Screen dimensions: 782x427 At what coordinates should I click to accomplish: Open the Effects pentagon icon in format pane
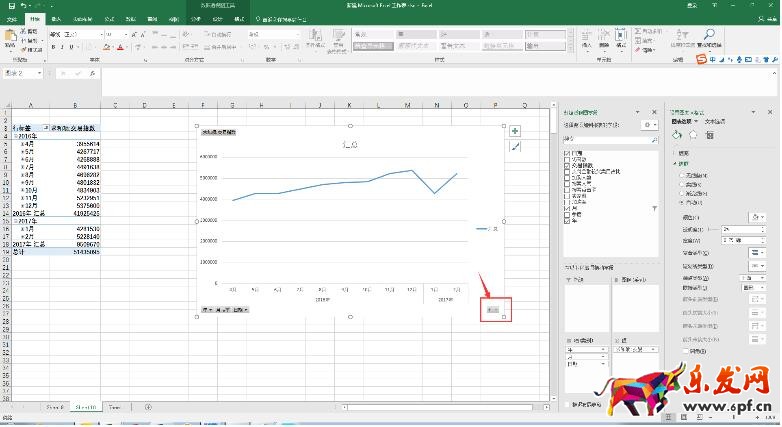(x=692, y=133)
